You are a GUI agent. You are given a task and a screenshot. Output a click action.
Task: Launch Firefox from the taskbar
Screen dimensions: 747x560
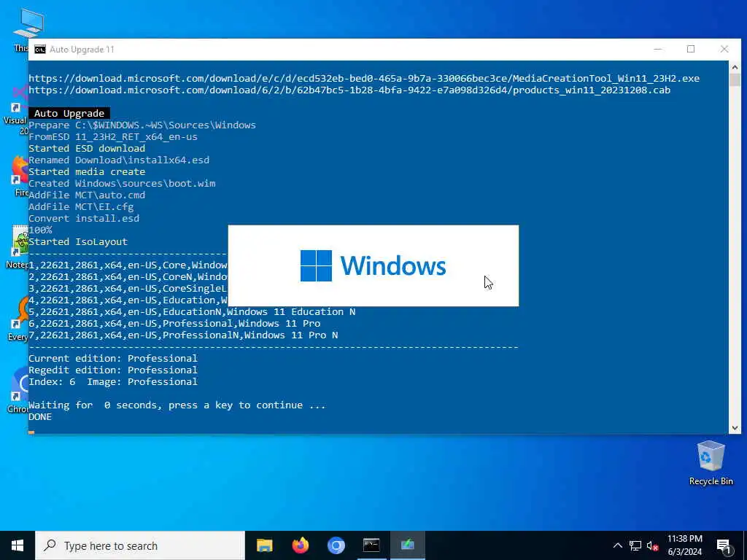(300, 545)
